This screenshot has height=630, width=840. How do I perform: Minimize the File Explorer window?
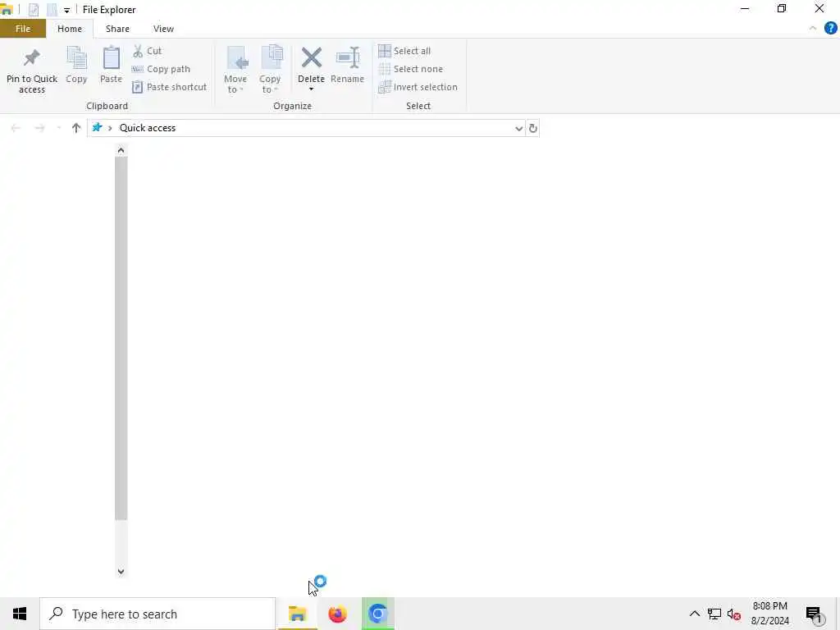[745, 9]
